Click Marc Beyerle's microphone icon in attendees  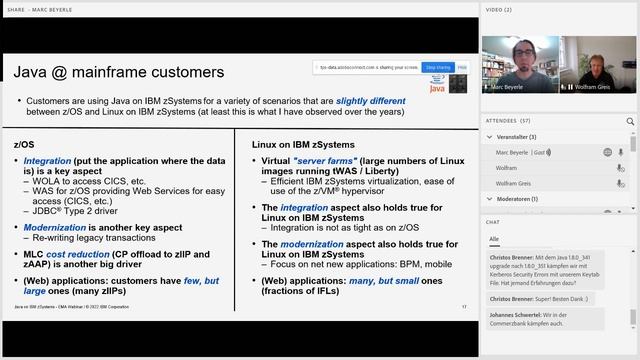coord(620,152)
